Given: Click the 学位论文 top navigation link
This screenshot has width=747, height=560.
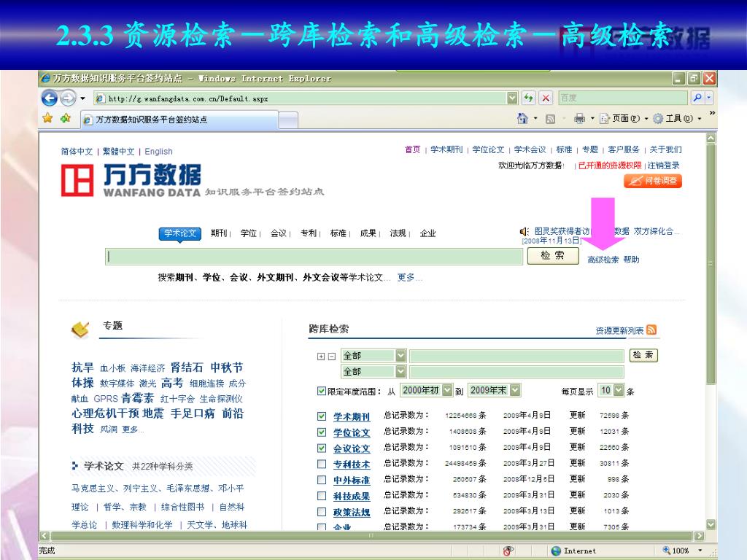Looking at the screenshot, I should coord(488,149).
